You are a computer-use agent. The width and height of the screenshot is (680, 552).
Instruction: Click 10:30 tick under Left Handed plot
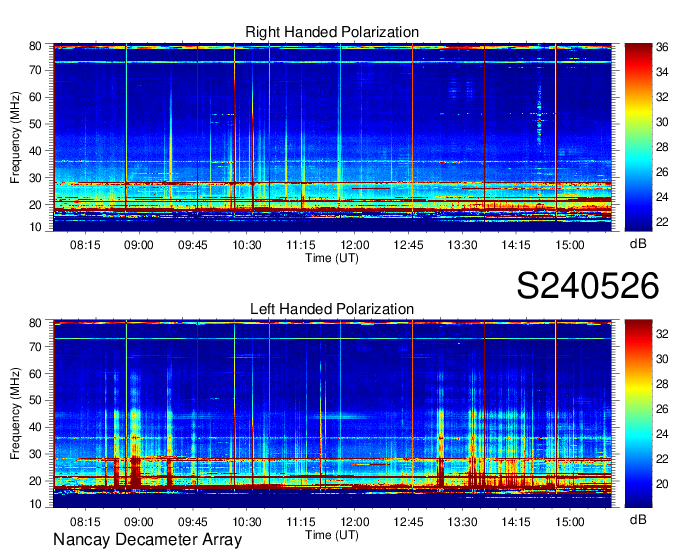click(x=247, y=522)
